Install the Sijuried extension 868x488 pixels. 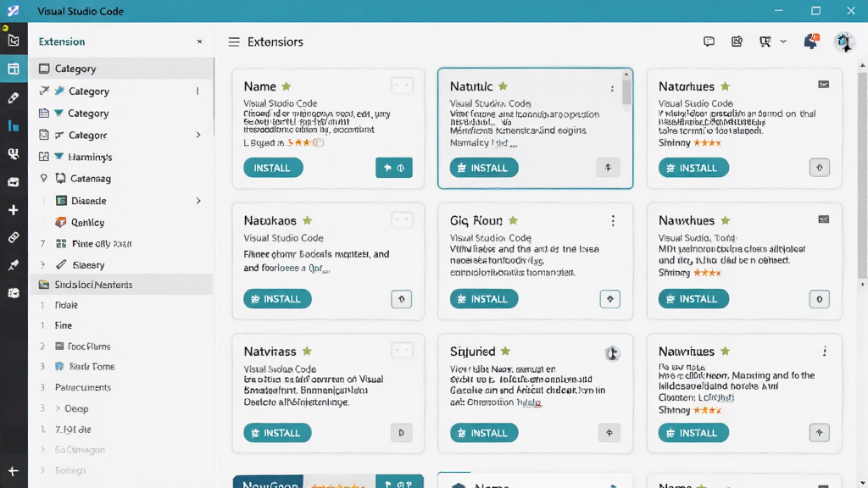pos(484,433)
